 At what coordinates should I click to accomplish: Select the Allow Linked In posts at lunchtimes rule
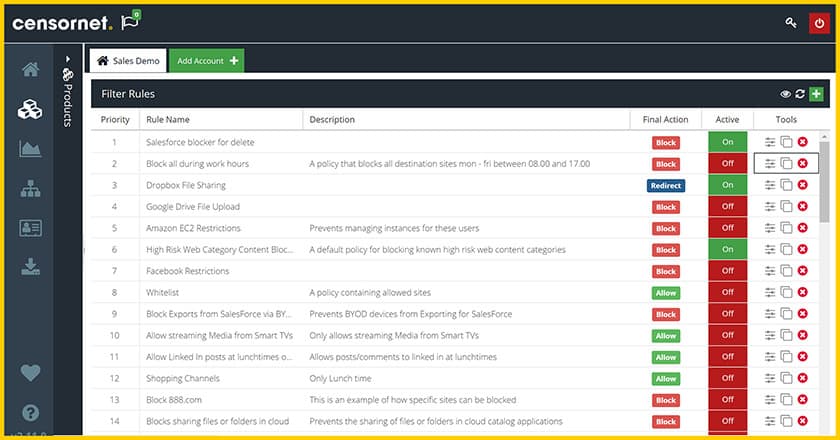click(219, 357)
